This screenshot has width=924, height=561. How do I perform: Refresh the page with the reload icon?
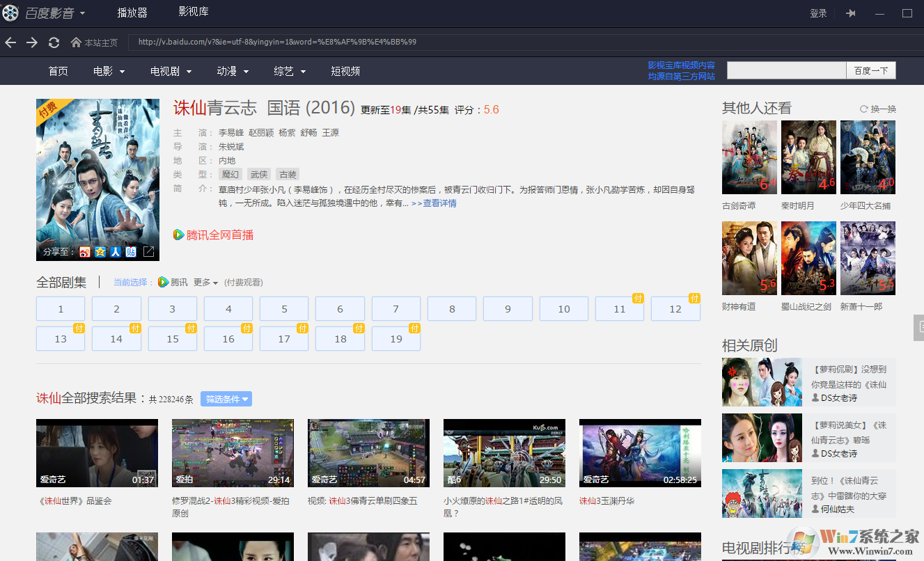coord(54,42)
